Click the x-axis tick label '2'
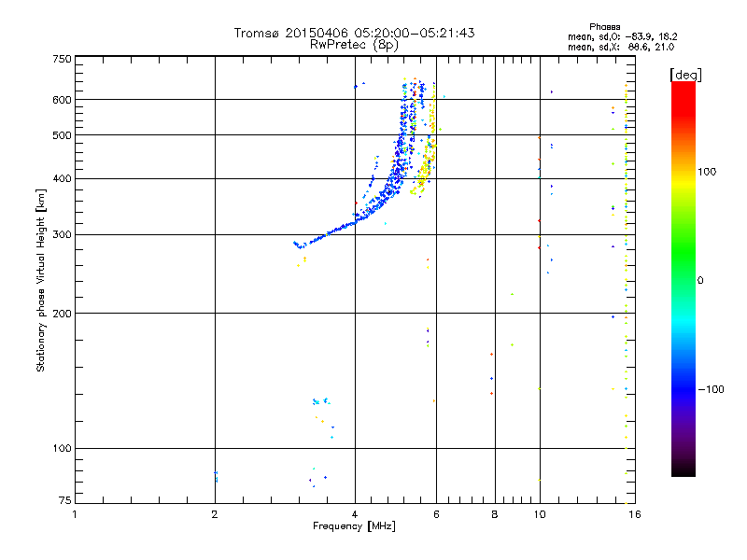The width and height of the screenshot is (747, 560). pyautogui.click(x=215, y=514)
